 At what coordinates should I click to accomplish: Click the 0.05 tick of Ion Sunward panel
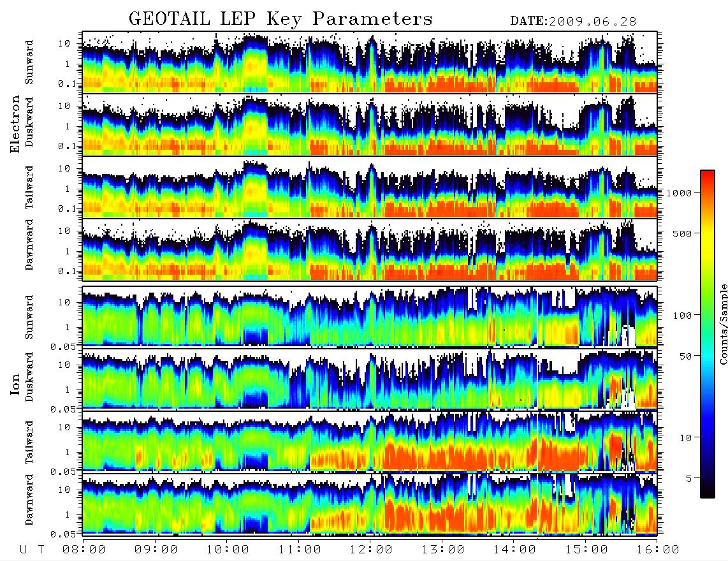pos(62,346)
